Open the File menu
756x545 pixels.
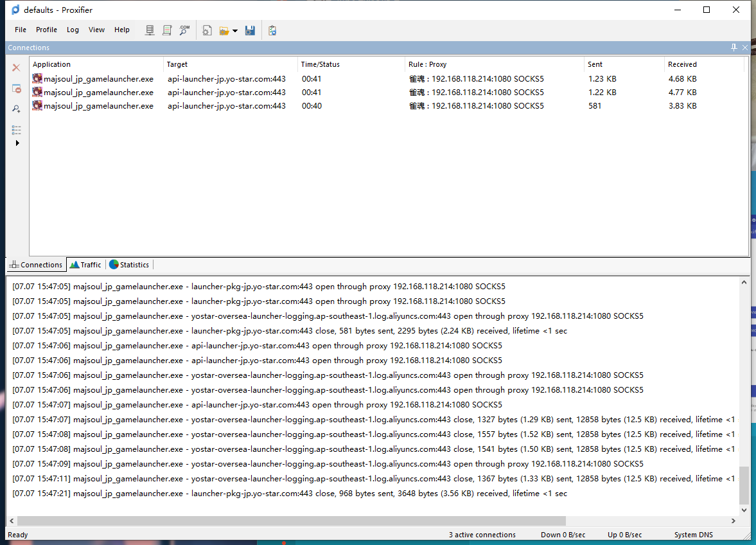[x=21, y=30]
